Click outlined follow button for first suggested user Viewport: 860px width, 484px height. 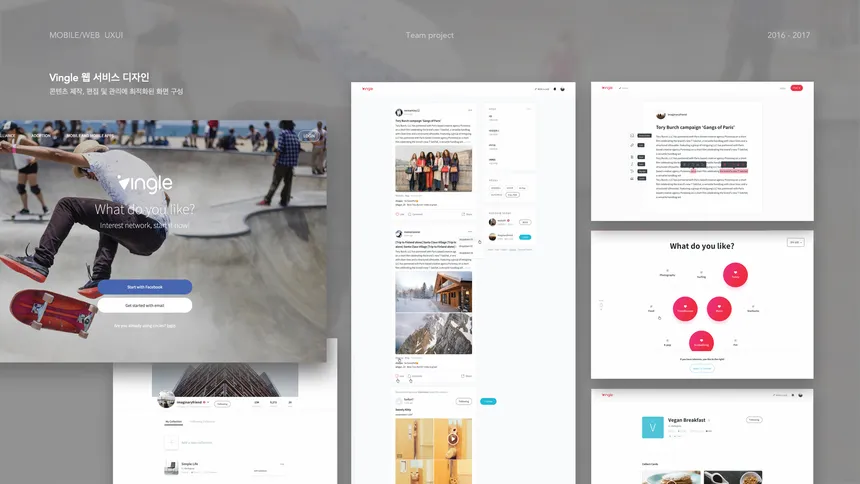(x=525, y=222)
